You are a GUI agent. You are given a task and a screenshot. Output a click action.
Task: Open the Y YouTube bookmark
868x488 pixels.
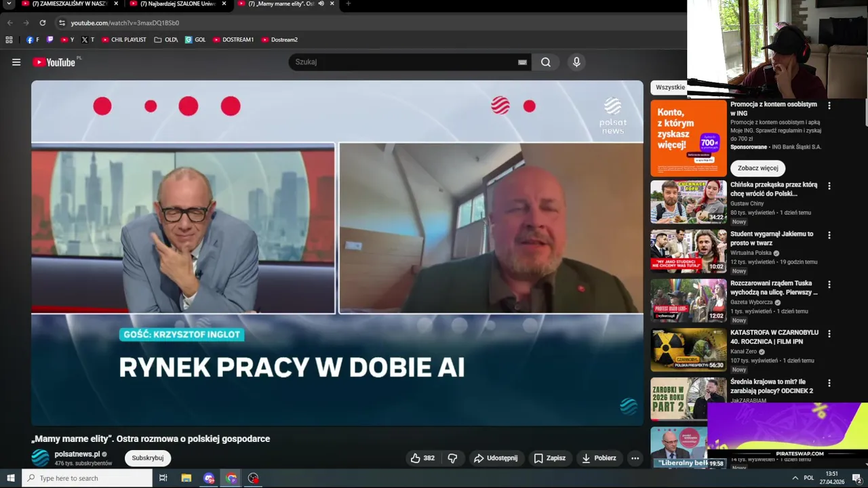(68, 40)
